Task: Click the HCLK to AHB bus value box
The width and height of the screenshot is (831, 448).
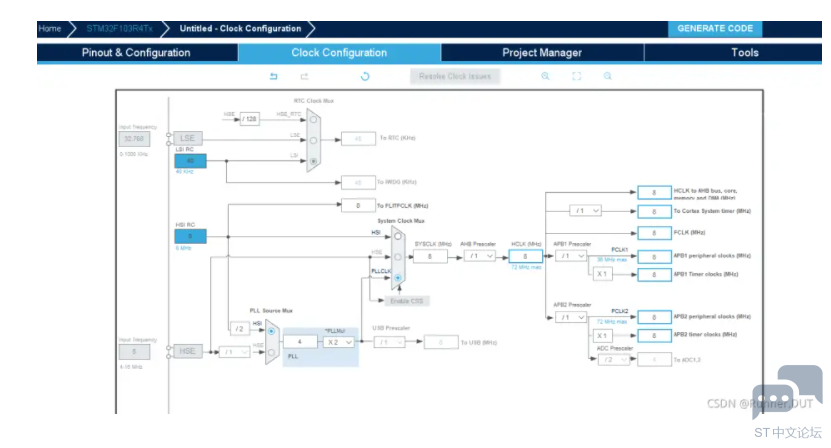Action: pos(654,192)
